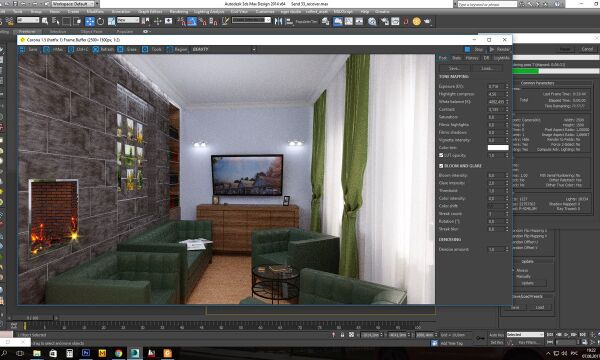Click Tools in Corona frame buffer toolbar
This screenshot has width=600, height=360.
[152, 49]
